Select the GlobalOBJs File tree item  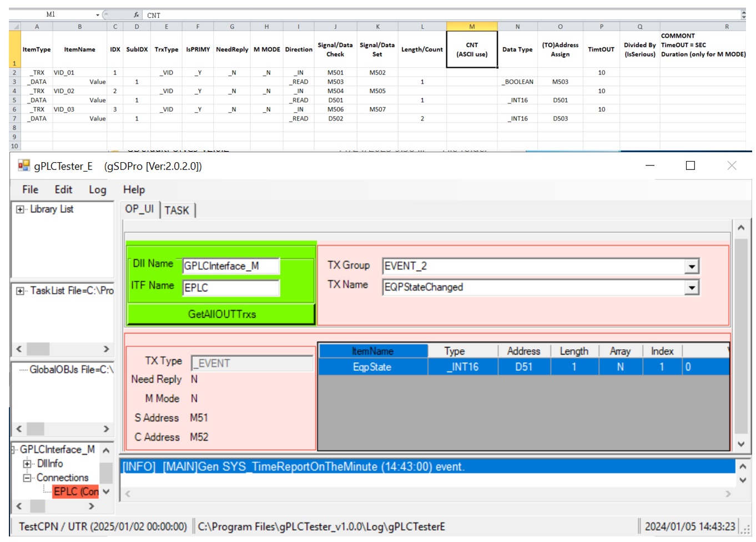tap(72, 370)
